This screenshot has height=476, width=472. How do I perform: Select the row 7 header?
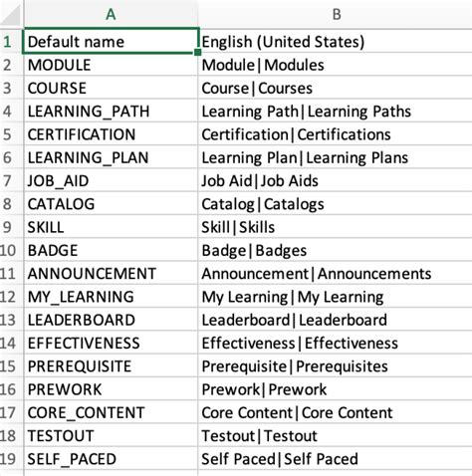pyautogui.click(x=11, y=180)
